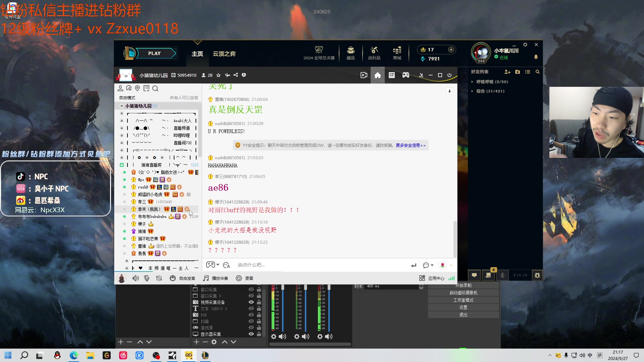Report channel with the shield icon

tap(244, 75)
